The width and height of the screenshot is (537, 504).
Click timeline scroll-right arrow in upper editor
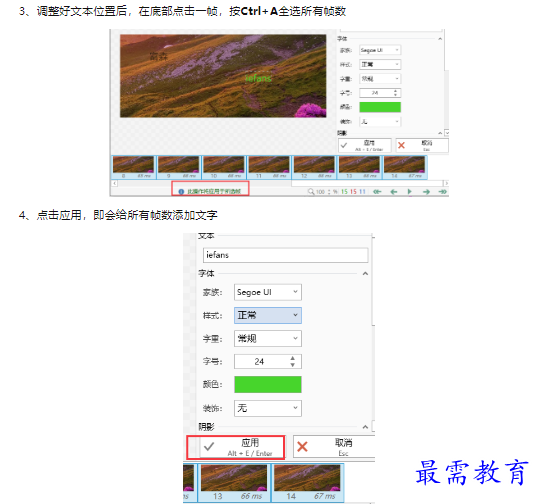tap(446, 183)
